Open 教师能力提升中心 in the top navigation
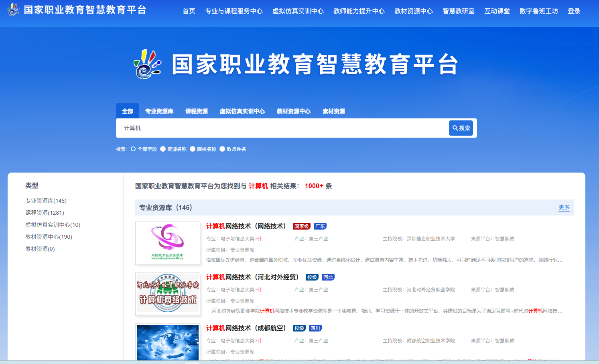 coord(359,11)
